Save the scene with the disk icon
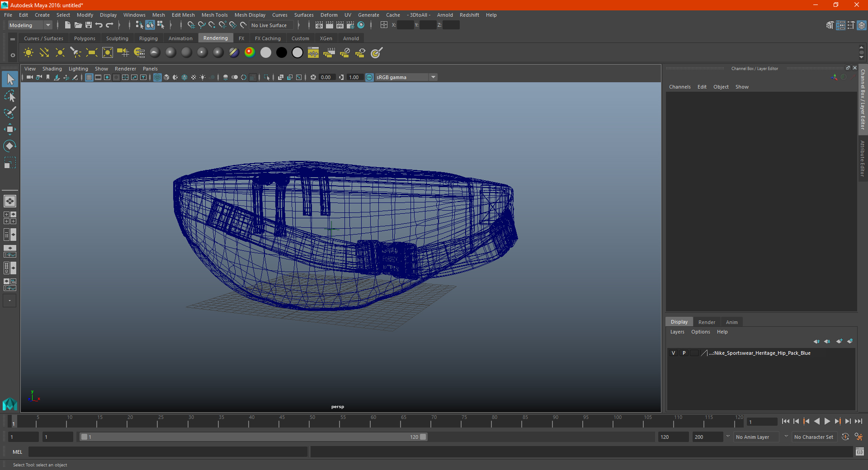The height and width of the screenshot is (470, 868). pos(89,25)
